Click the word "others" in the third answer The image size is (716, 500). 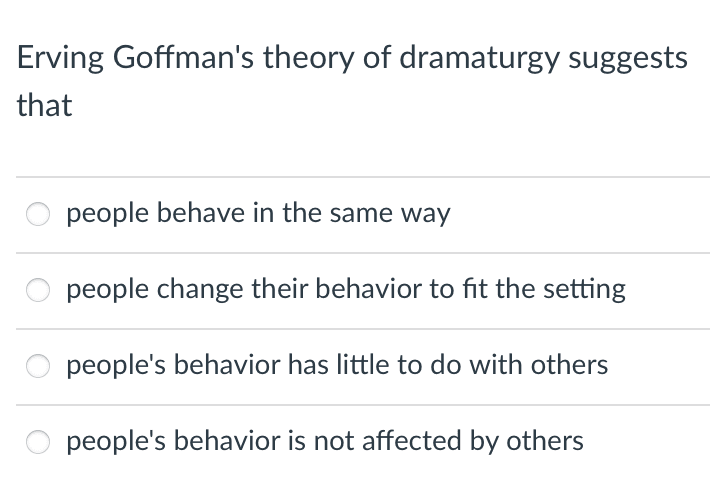point(571,365)
